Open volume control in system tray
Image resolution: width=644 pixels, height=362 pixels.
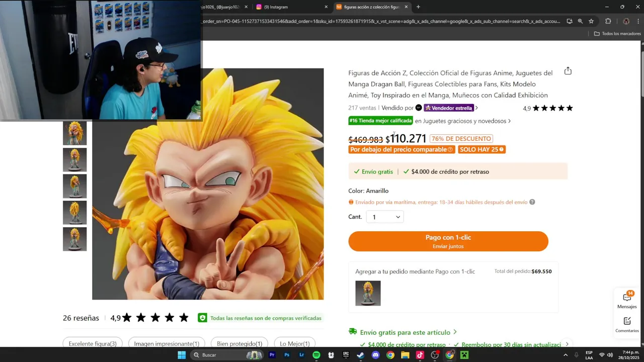coord(610,355)
